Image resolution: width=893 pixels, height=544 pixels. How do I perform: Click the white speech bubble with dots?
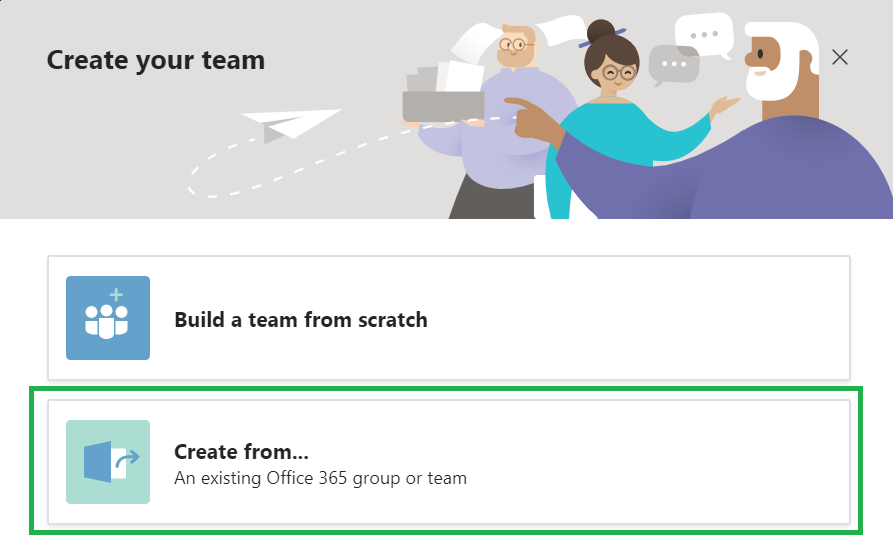pyautogui.click(x=704, y=35)
